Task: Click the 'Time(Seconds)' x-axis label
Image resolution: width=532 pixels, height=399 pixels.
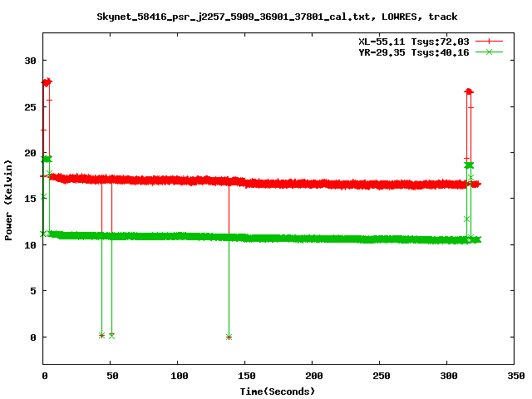Action: click(x=277, y=392)
